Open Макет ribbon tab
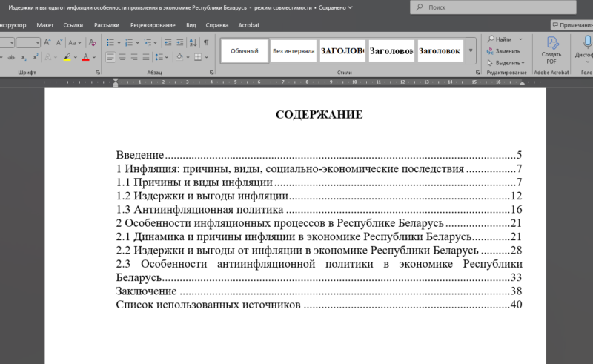 click(x=45, y=25)
